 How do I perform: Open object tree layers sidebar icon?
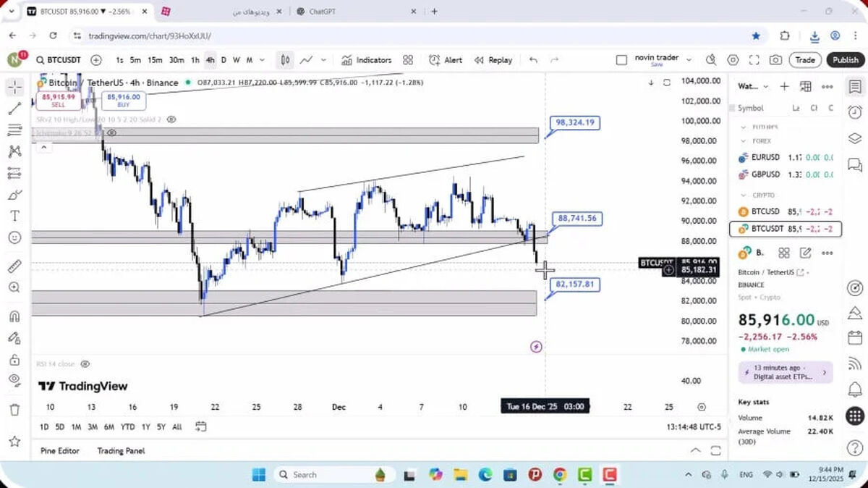tap(855, 138)
